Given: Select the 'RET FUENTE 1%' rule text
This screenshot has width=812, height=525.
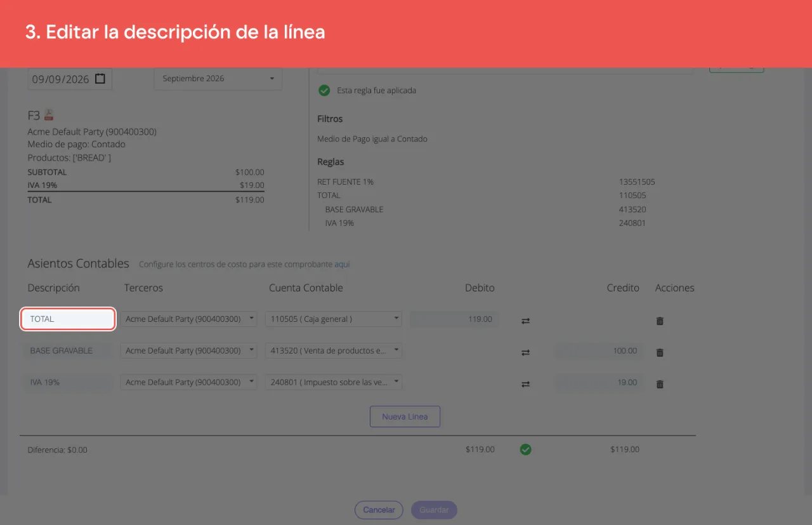Looking at the screenshot, I should pyautogui.click(x=345, y=182).
